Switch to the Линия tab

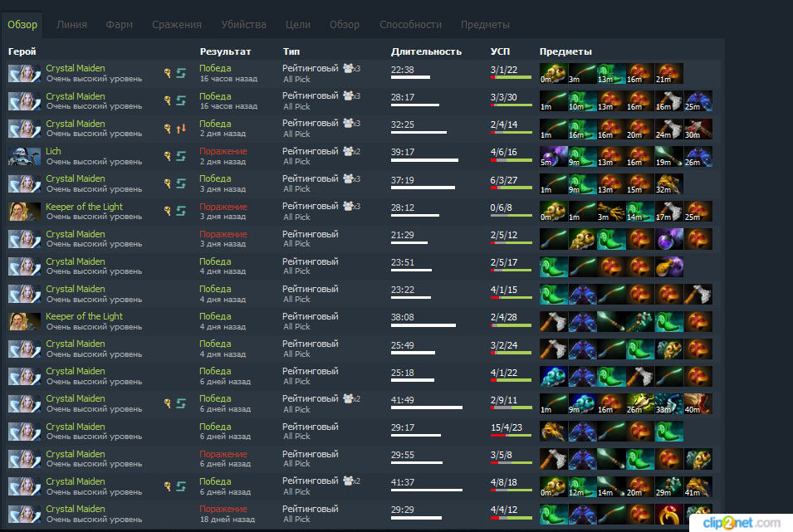(71, 25)
